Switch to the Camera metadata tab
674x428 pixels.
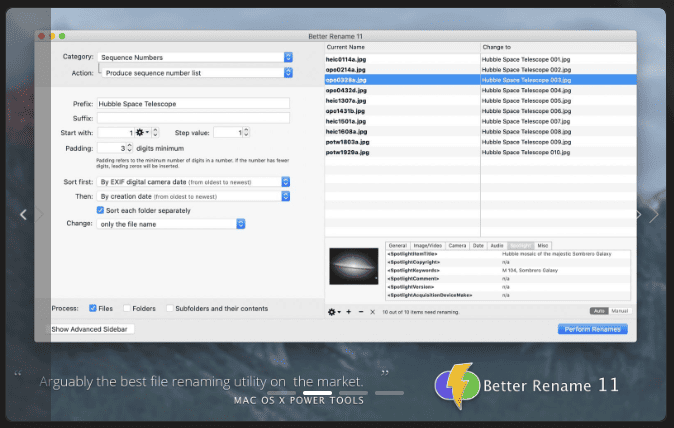click(x=457, y=245)
